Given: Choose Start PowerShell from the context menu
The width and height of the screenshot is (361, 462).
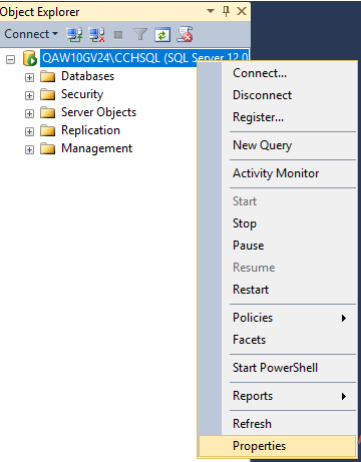Looking at the screenshot, I should pos(277,368).
